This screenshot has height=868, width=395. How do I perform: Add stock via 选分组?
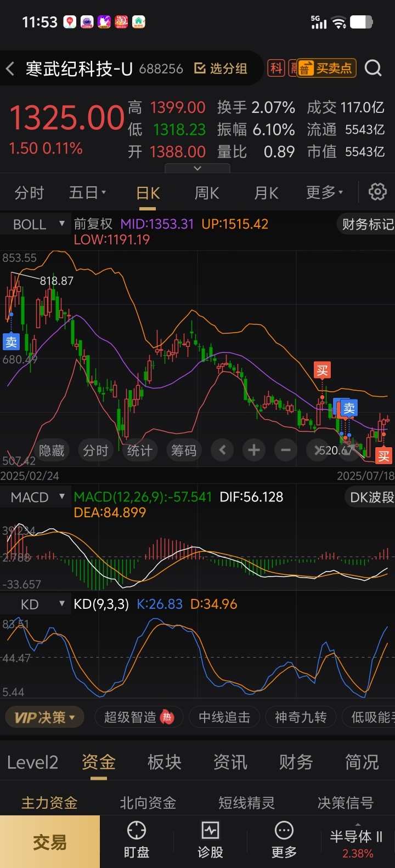pyautogui.click(x=221, y=68)
